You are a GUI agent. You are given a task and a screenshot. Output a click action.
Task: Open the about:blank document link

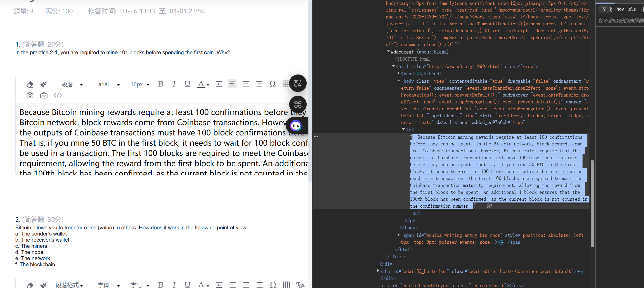click(433, 52)
